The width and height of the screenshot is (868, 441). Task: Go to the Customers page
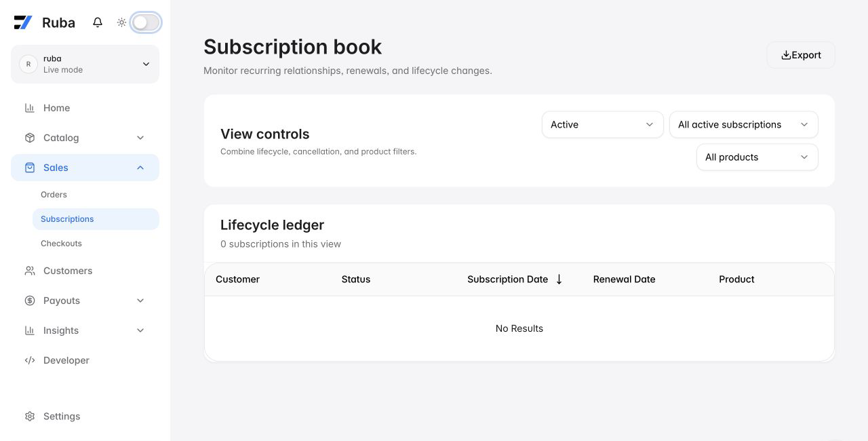point(85,271)
